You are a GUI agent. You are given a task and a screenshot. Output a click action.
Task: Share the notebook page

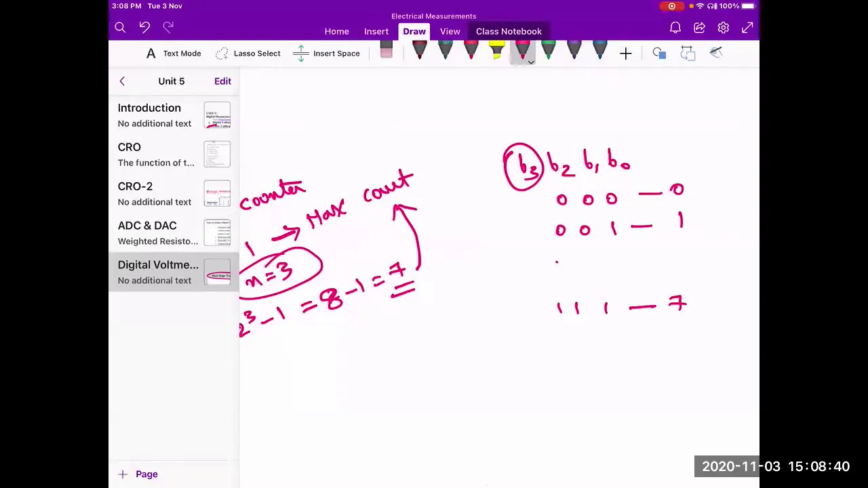click(x=699, y=28)
